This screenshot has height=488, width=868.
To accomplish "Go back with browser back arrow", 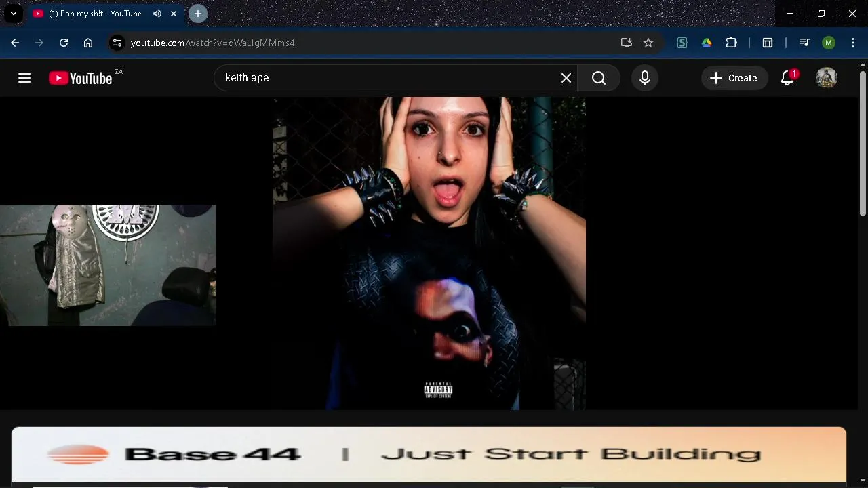I will (15, 43).
